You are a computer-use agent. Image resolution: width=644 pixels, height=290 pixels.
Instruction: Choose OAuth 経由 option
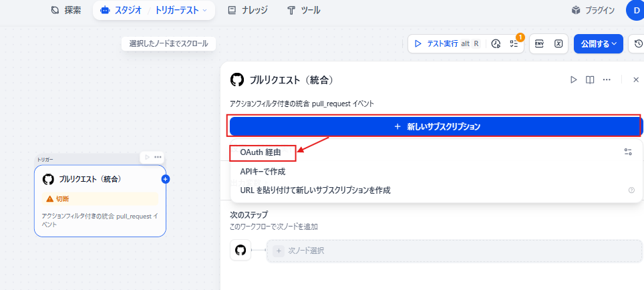click(261, 152)
